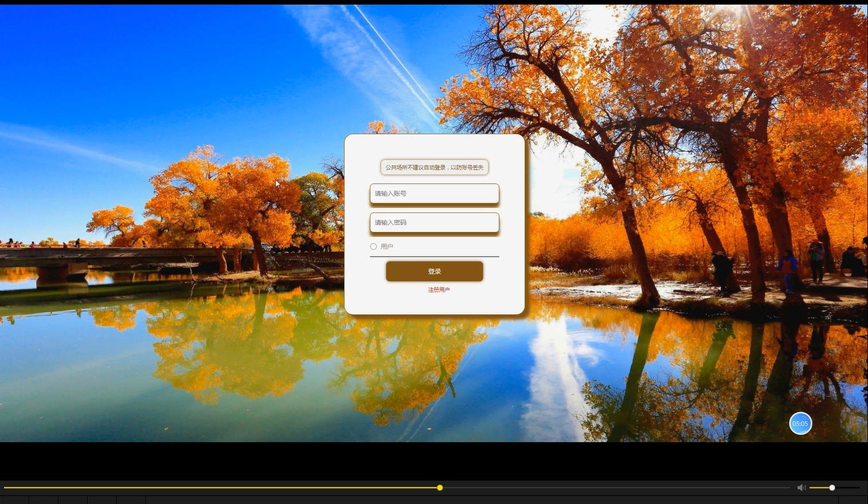Click the yellow playback progress handle
Image resolution: width=868 pixels, height=504 pixels.
click(440, 487)
